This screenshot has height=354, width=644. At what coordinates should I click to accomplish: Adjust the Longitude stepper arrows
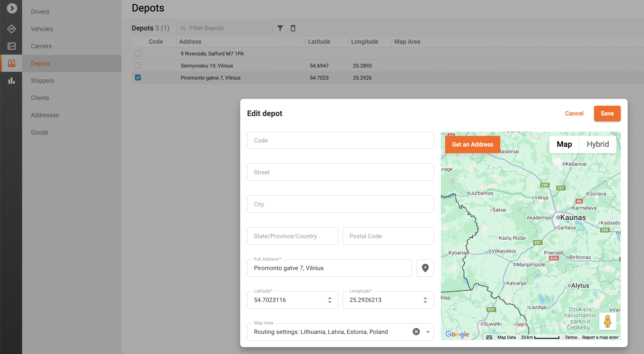(x=425, y=300)
